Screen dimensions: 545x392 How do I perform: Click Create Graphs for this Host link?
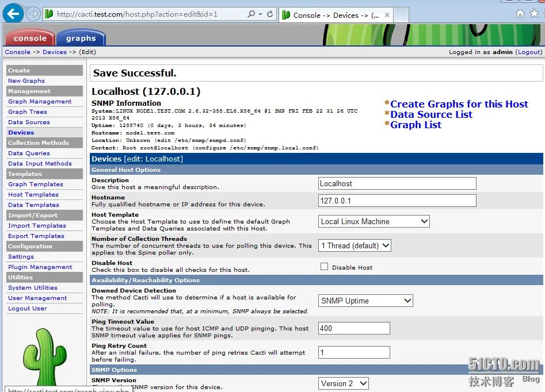coord(459,104)
